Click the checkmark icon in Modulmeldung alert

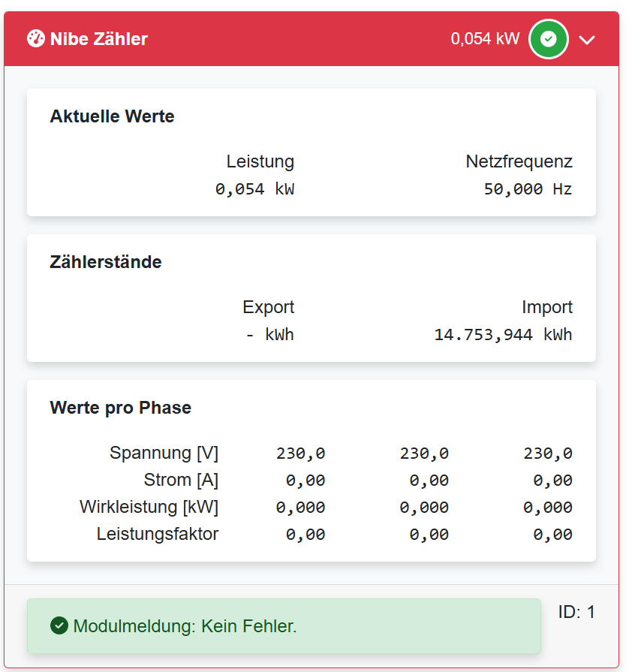coord(59,625)
